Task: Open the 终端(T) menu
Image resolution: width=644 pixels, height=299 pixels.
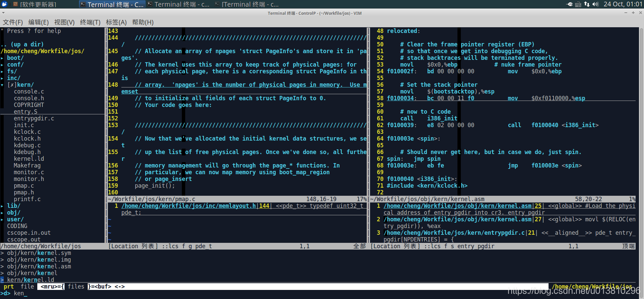Action: pyautogui.click(x=90, y=22)
